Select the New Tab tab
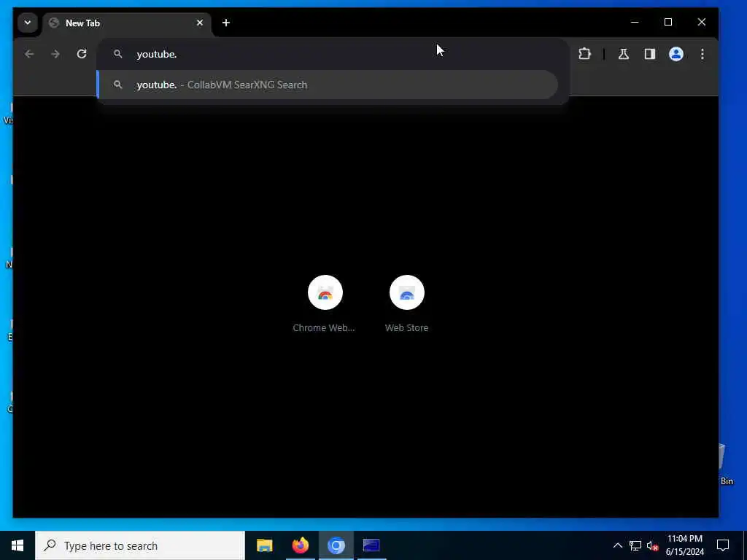The height and width of the screenshot is (560, 747). pyautogui.click(x=126, y=23)
